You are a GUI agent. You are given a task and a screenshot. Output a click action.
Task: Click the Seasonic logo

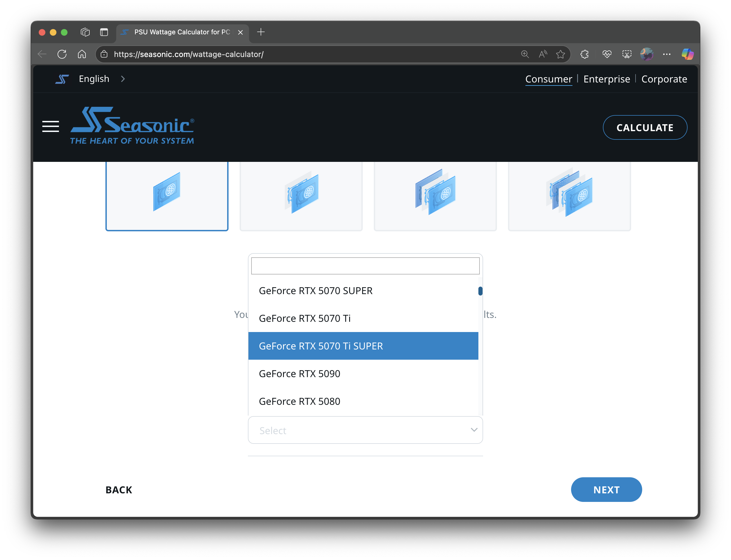[x=132, y=126]
